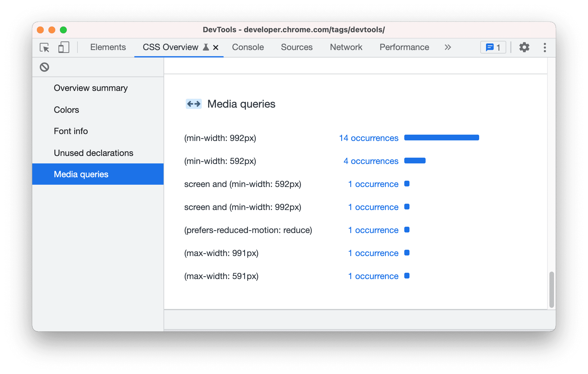Viewport: 588px width, 374px height.
Task: Click the cursor/inspector tool icon
Action: tap(44, 47)
